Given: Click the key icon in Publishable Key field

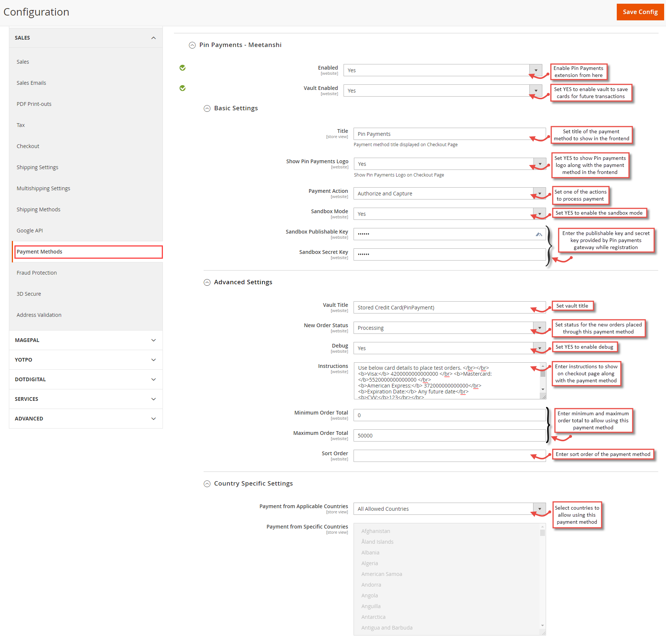Looking at the screenshot, I should click(x=539, y=234).
